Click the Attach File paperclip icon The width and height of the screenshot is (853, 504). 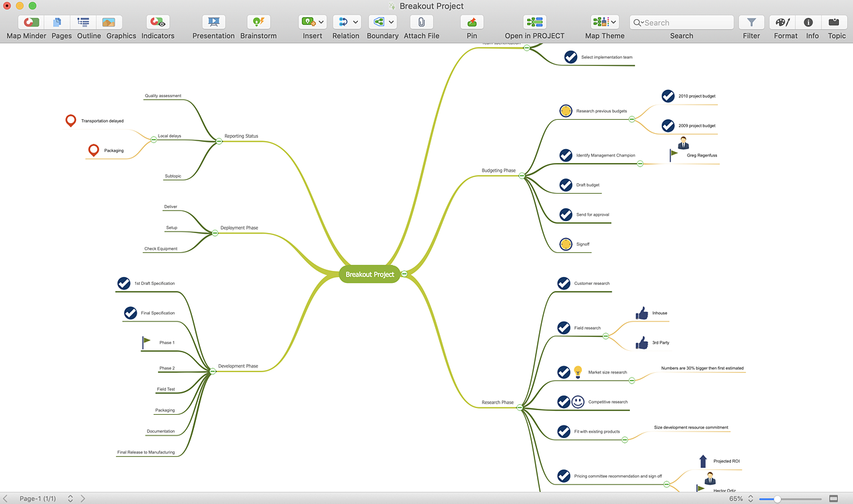[421, 22]
